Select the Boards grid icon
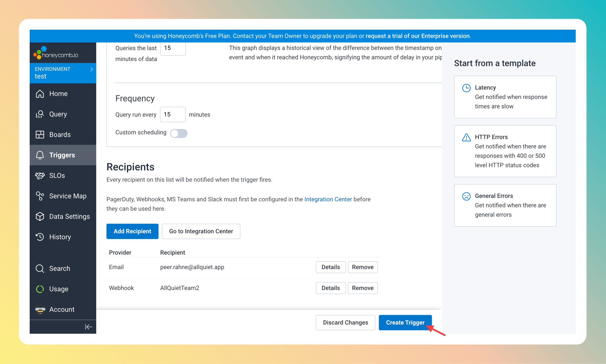The image size is (606, 364). 40,134
